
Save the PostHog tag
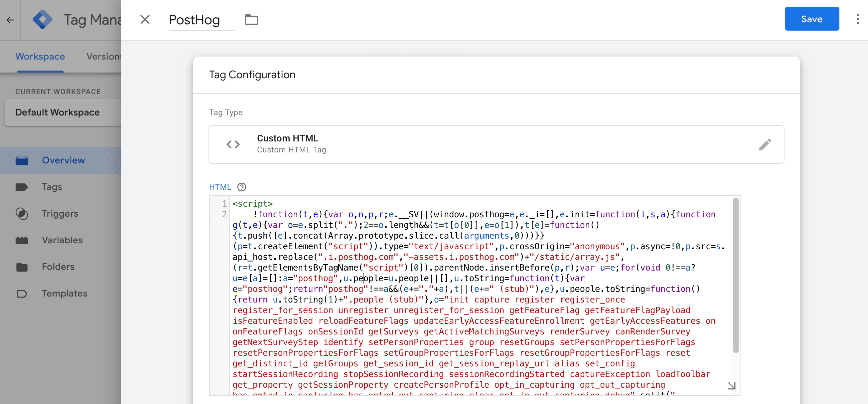coord(811,19)
